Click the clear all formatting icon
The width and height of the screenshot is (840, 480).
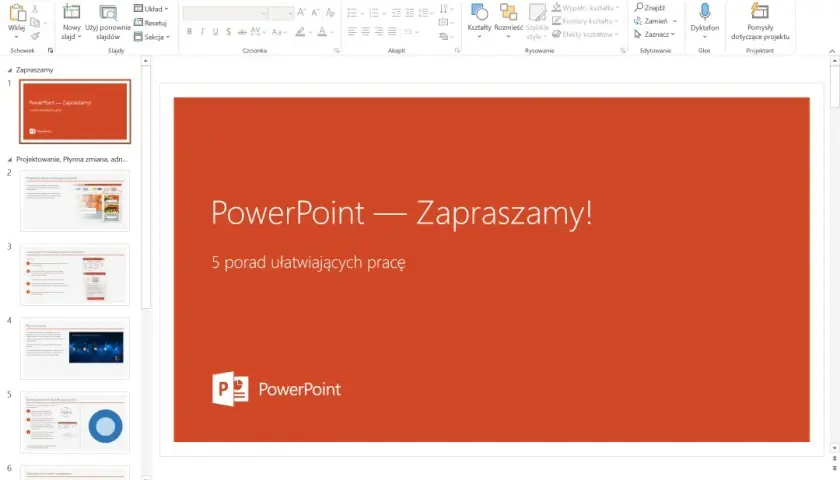tap(330, 12)
